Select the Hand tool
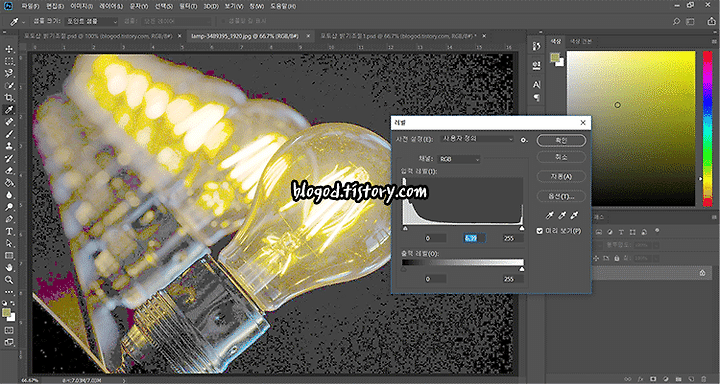 [9, 268]
